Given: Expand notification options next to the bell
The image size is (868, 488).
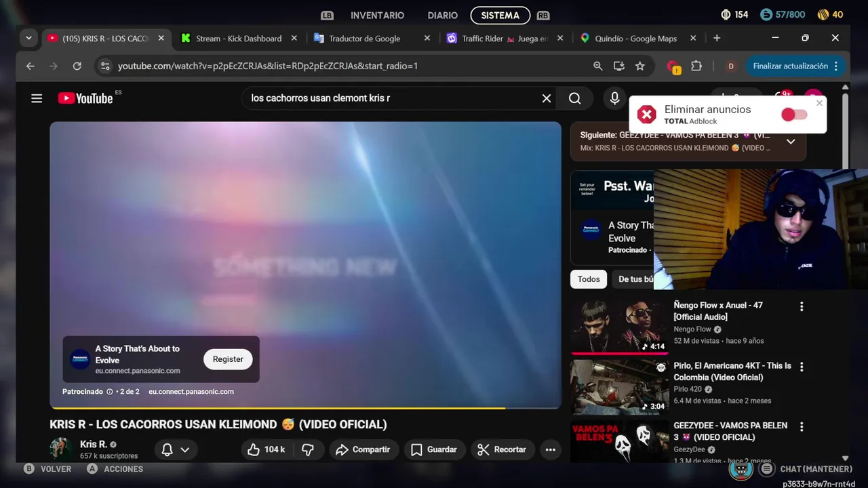Looking at the screenshot, I should coord(184,449).
